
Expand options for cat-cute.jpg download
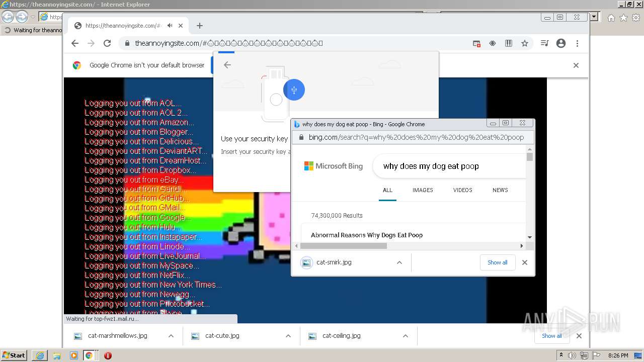point(288,336)
